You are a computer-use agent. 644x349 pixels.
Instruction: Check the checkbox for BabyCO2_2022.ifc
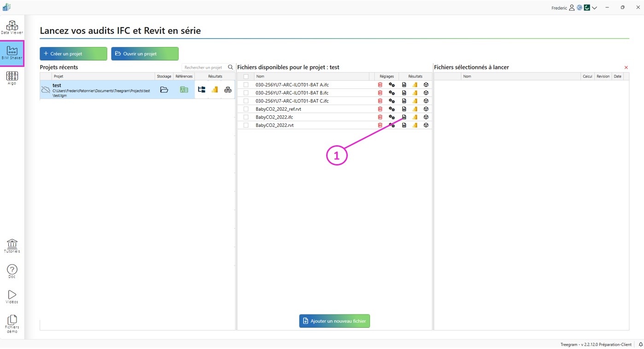pyautogui.click(x=246, y=117)
